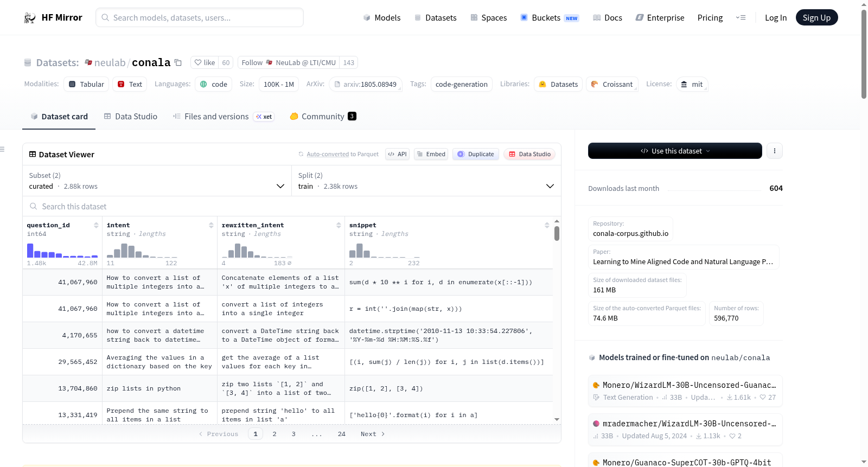Open Data Studio from the viewer header

click(529, 155)
